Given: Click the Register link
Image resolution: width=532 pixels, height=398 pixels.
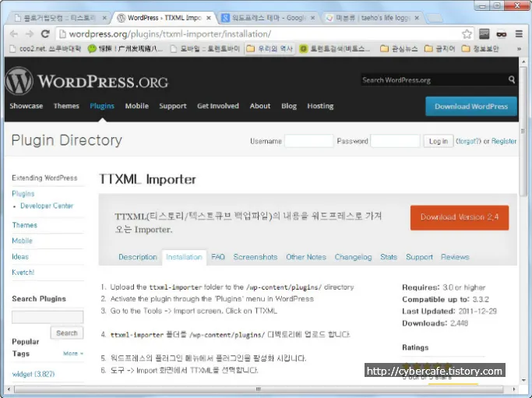Looking at the screenshot, I should point(504,141).
